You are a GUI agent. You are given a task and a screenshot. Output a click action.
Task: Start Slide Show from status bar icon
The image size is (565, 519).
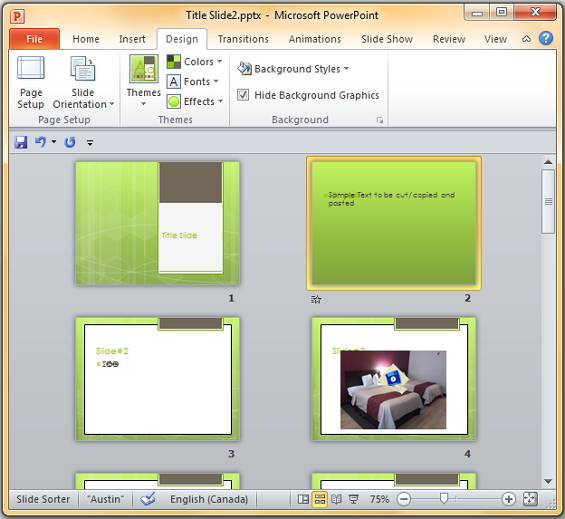353,499
